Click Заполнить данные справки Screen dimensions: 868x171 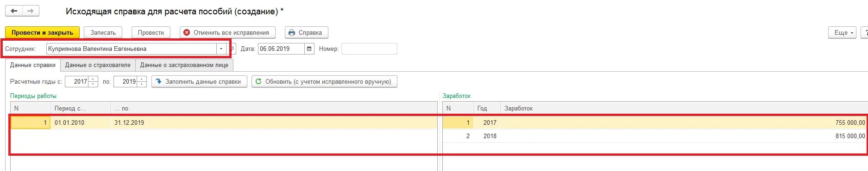tap(199, 81)
